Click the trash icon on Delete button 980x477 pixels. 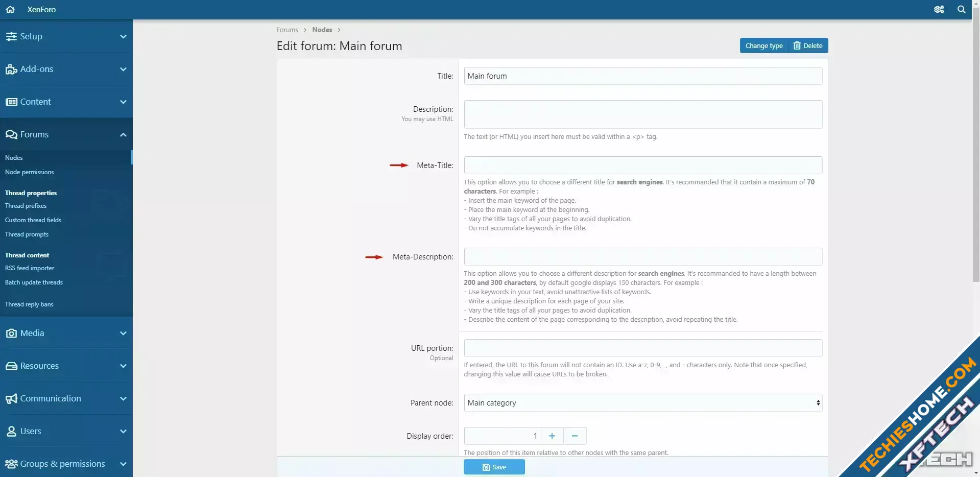click(x=797, y=45)
